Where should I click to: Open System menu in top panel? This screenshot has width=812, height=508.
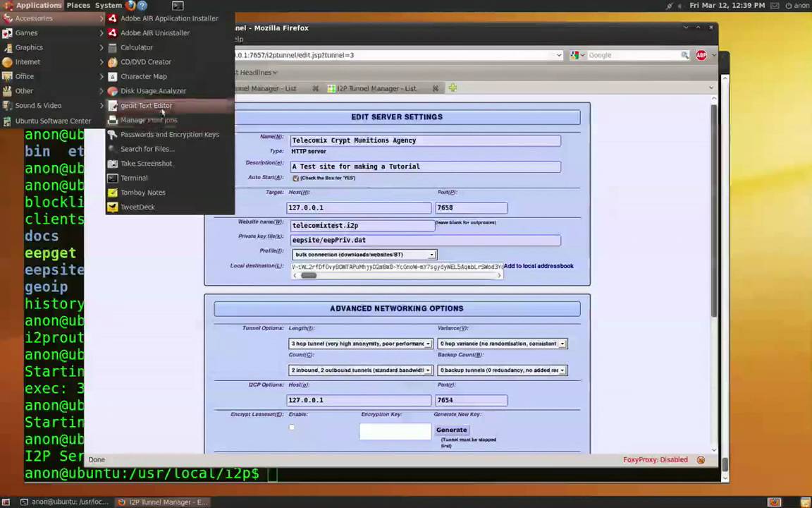click(x=109, y=5)
